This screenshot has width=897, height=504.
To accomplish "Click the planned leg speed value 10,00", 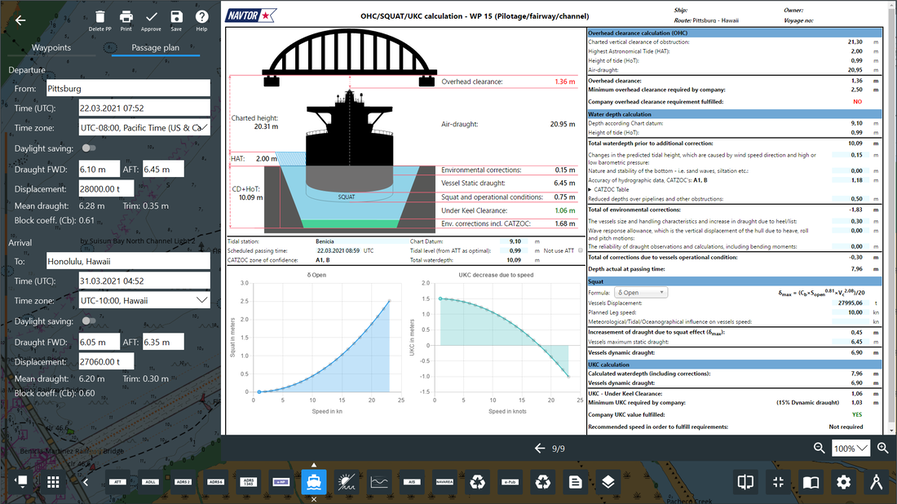I will [855, 312].
